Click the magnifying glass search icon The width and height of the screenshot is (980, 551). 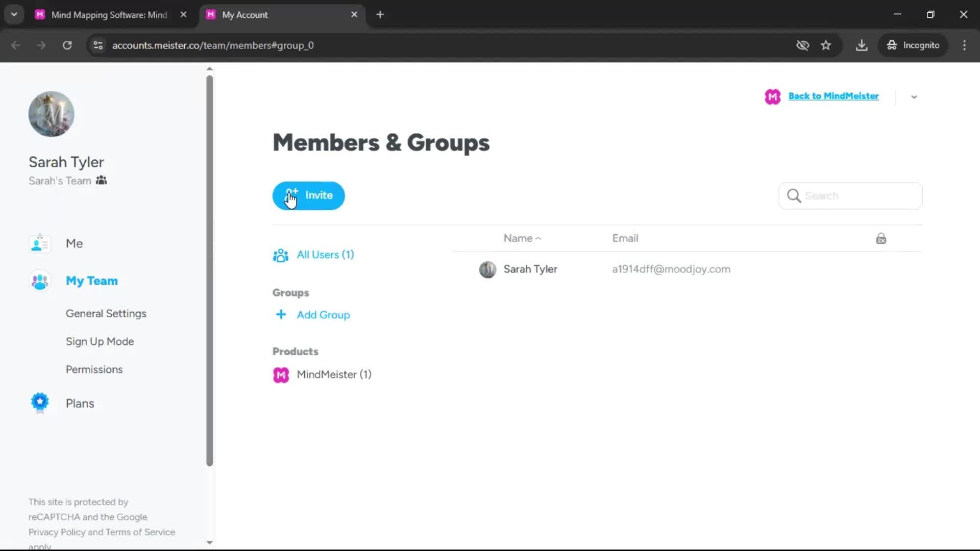click(x=794, y=196)
